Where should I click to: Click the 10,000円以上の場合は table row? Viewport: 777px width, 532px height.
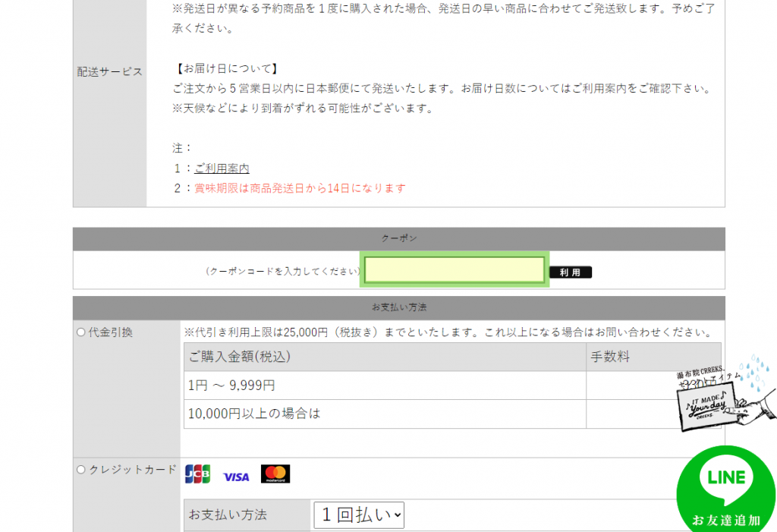384,414
